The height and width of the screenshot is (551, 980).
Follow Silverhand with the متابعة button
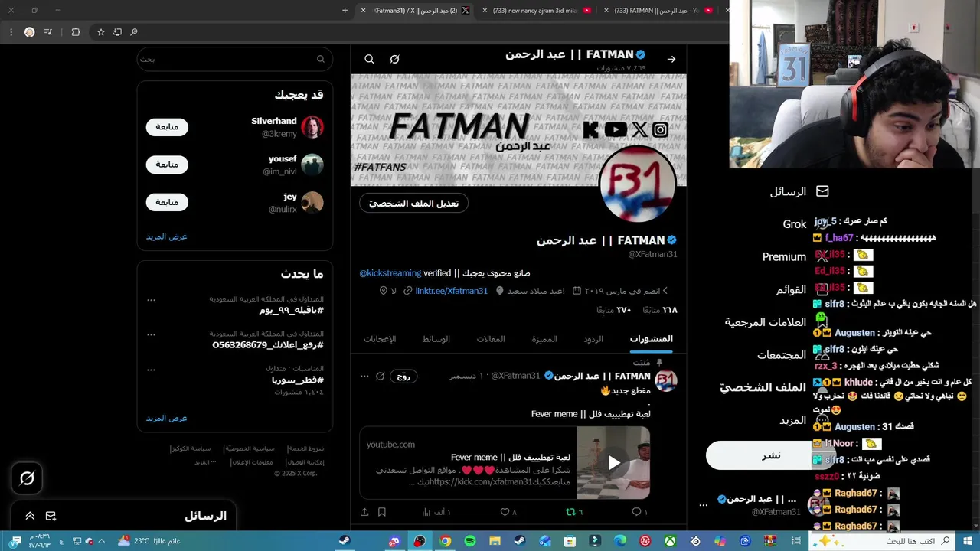tap(167, 127)
